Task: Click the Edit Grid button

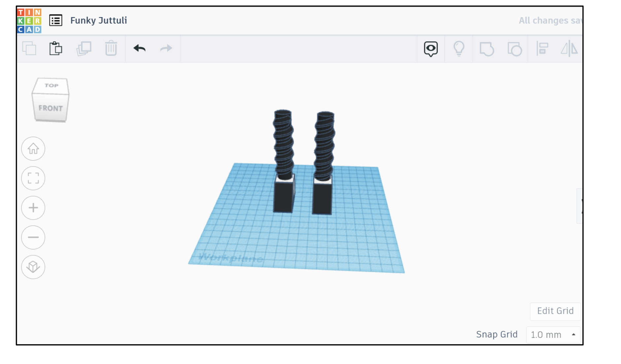Action: pos(555,311)
